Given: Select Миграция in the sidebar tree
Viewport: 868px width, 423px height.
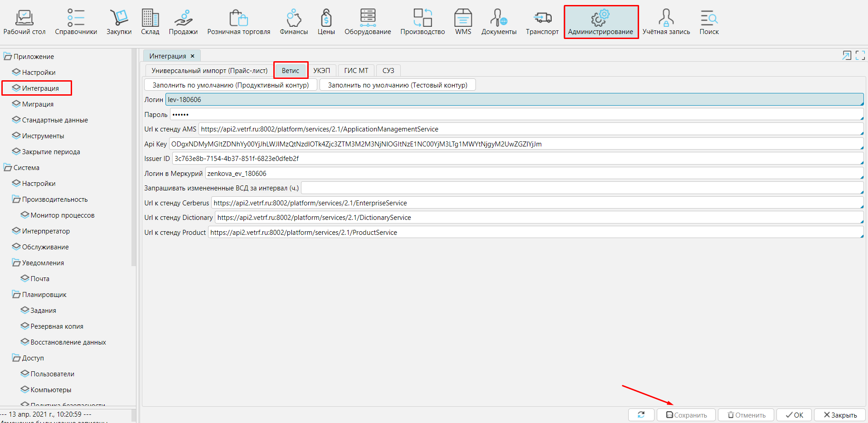Looking at the screenshot, I should (38, 104).
